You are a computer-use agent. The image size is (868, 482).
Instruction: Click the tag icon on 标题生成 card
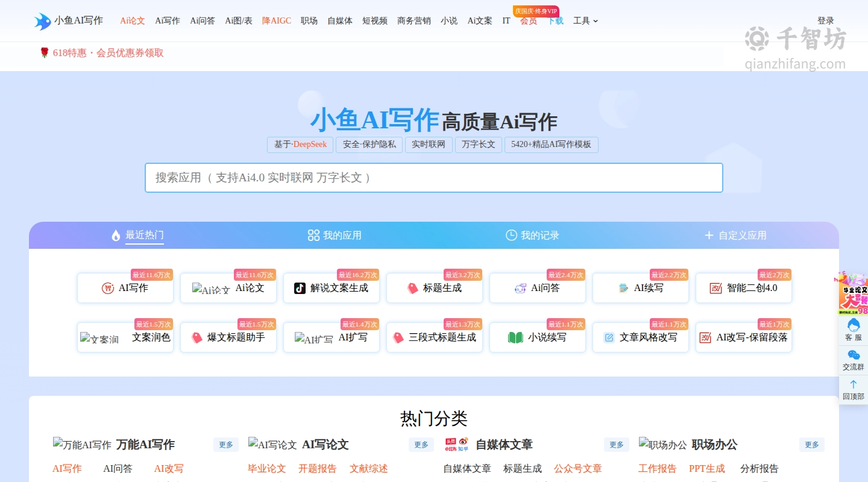coord(412,288)
